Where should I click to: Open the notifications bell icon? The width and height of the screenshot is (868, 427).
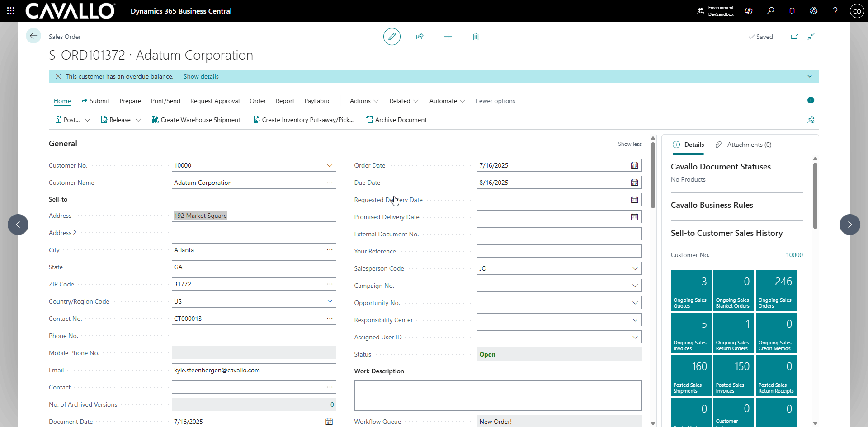point(792,11)
